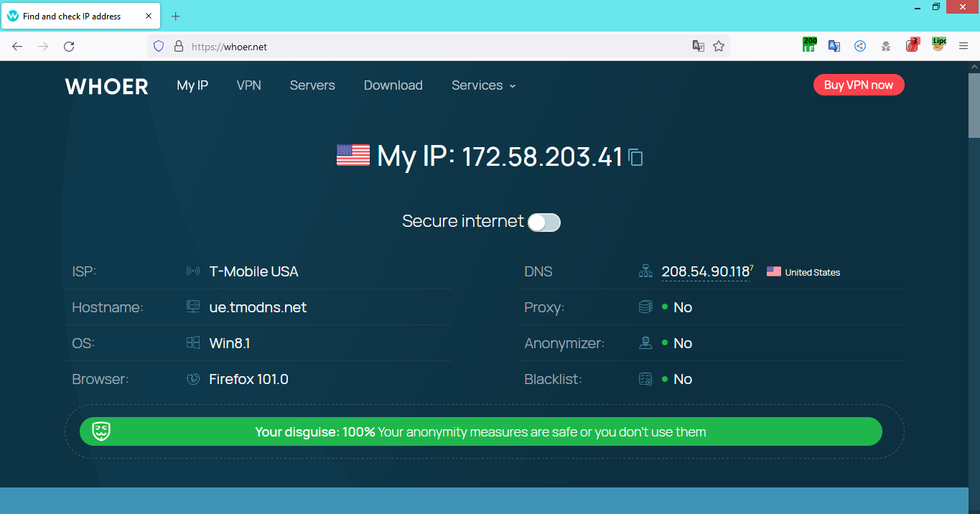Reload the current page
This screenshot has height=514, width=980.
69,47
